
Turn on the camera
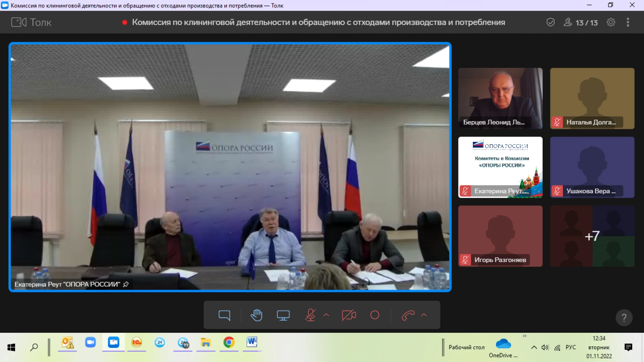click(x=349, y=315)
